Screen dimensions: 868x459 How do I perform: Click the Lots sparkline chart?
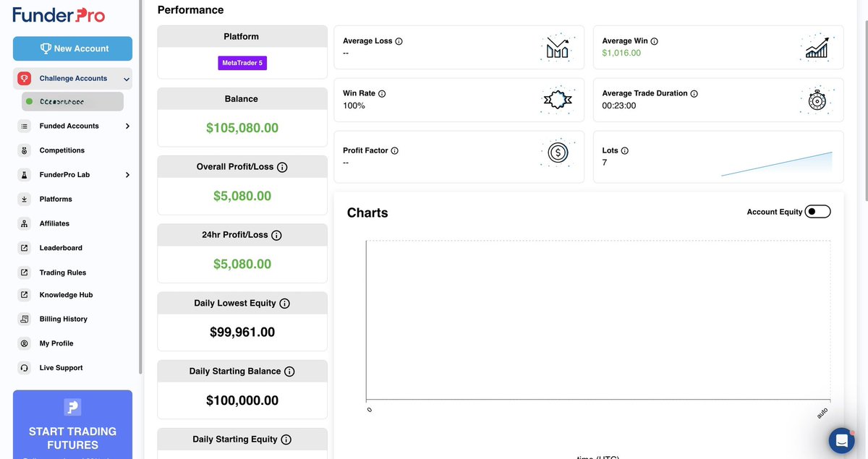[x=777, y=164]
